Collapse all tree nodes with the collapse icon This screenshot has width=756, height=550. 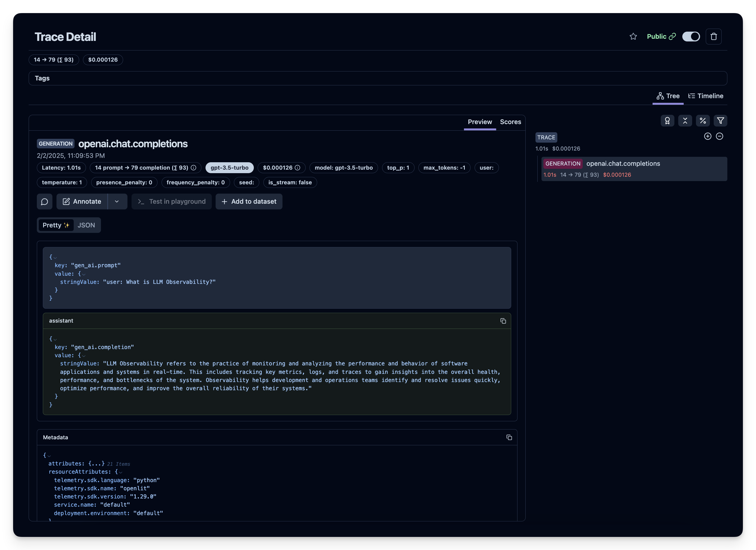(x=685, y=121)
